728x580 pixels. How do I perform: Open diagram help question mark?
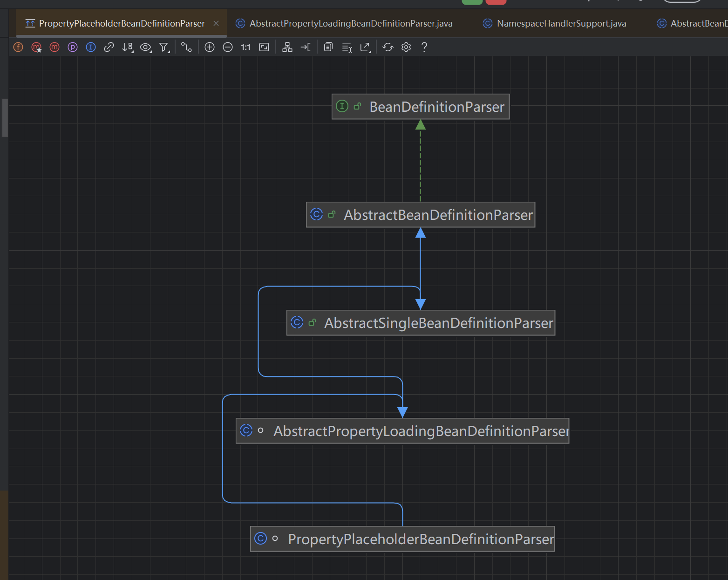coord(424,47)
